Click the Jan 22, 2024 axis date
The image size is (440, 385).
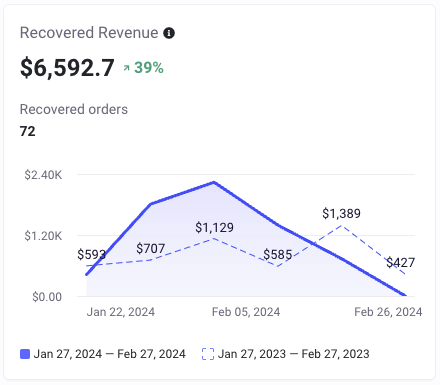(x=121, y=312)
